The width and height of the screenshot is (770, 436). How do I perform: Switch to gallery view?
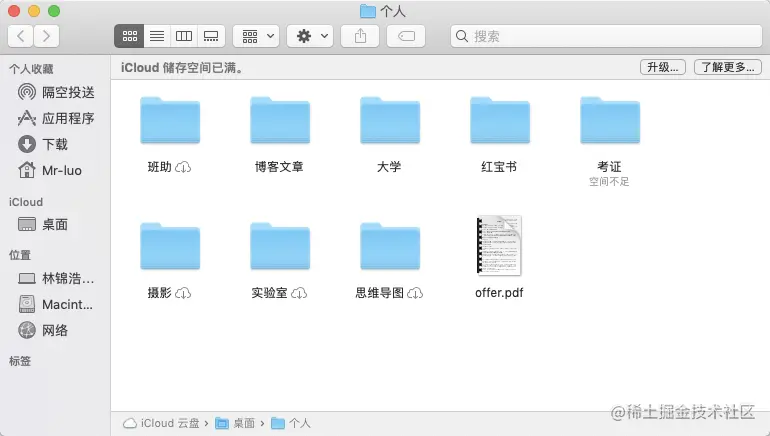pos(211,36)
